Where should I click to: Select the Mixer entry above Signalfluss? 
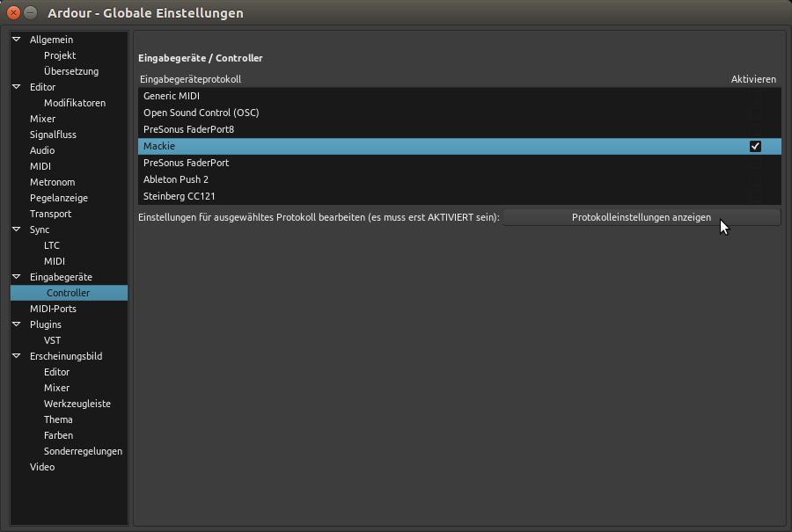42,119
